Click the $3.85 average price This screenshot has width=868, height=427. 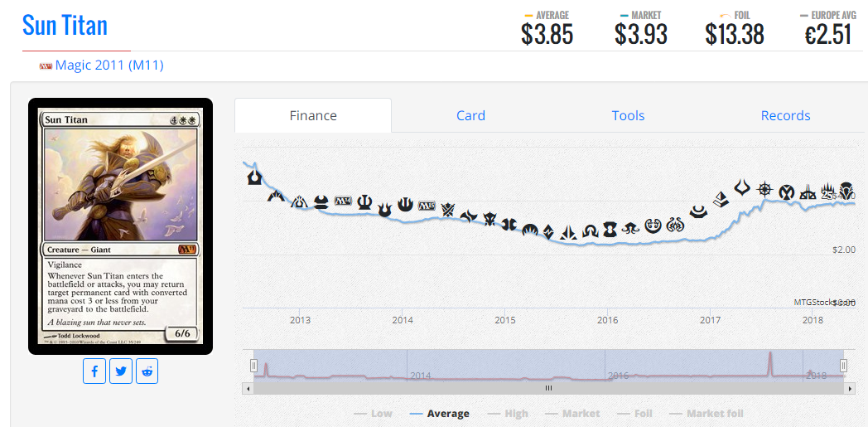(x=547, y=35)
